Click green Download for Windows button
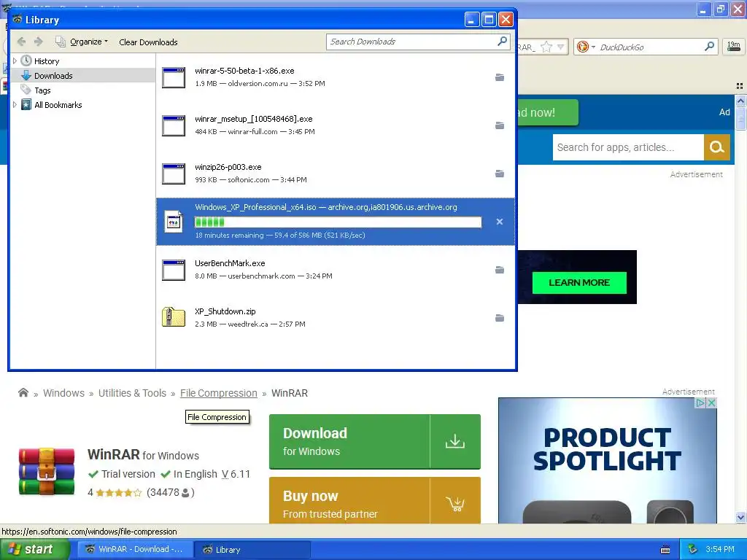 (374, 441)
